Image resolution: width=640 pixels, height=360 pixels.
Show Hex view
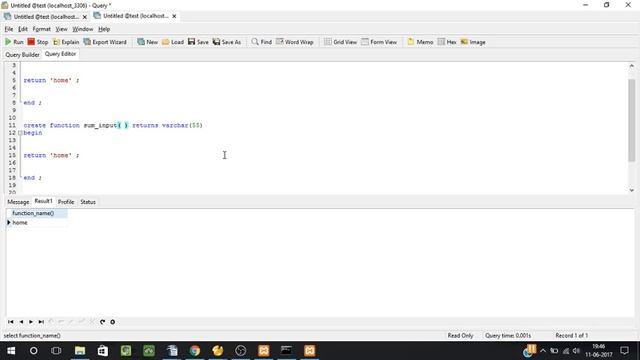[447, 42]
